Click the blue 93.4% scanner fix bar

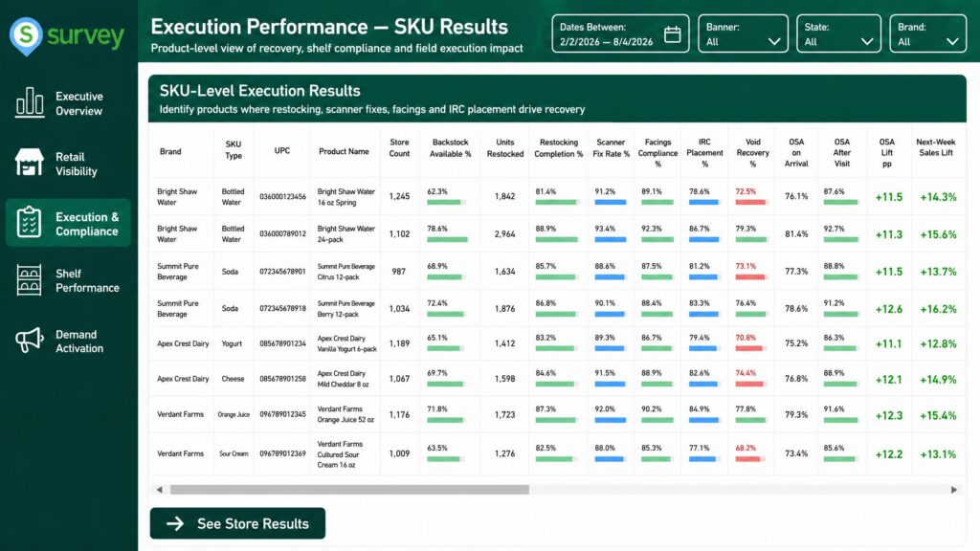[611, 239]
